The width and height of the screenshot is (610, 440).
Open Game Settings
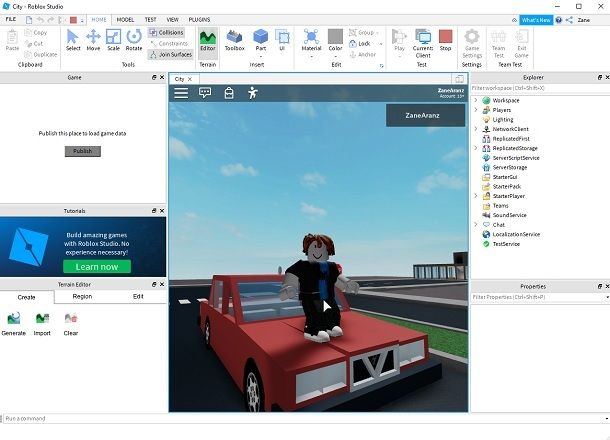(472, 44)
